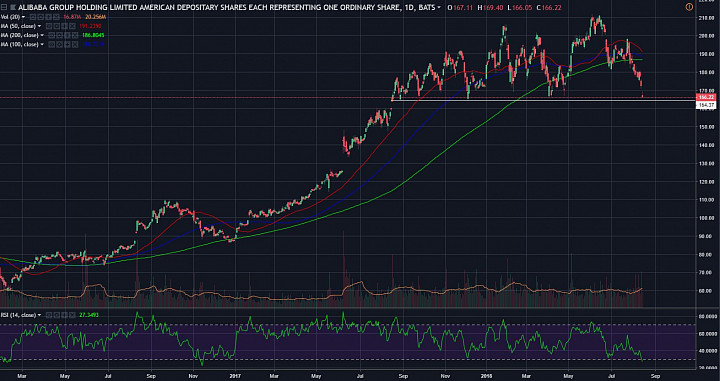Remove the MA (200, close) indicator with X
The image size is (720, 381).
click(75, 35)
